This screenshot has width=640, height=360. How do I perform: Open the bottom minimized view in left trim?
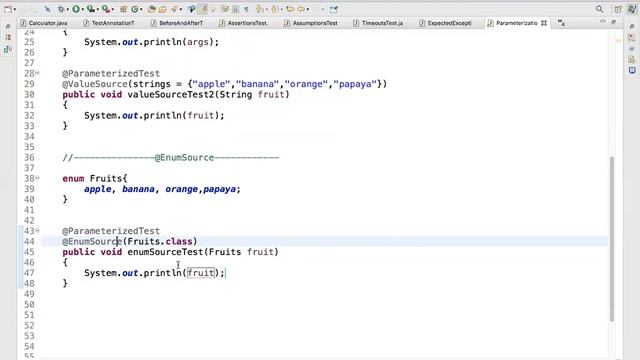(x=8, y=49)
